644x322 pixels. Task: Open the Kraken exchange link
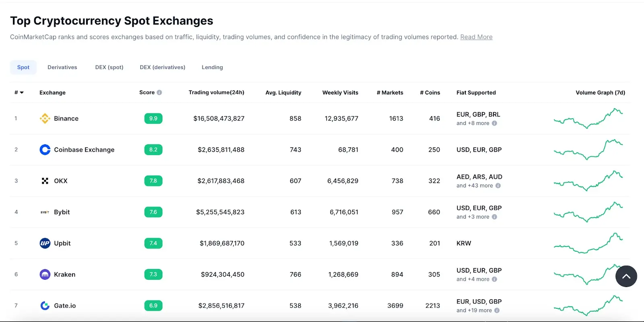(x=65, y=275)
